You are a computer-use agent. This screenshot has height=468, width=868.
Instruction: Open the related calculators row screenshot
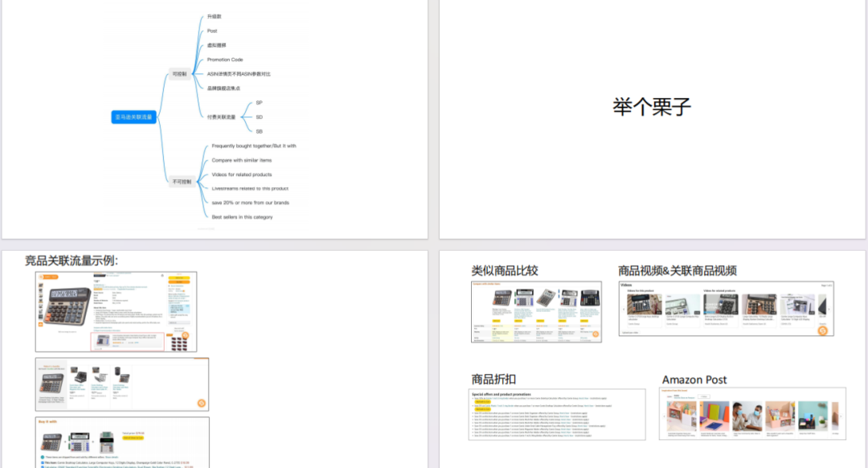[x=122, y=384]
